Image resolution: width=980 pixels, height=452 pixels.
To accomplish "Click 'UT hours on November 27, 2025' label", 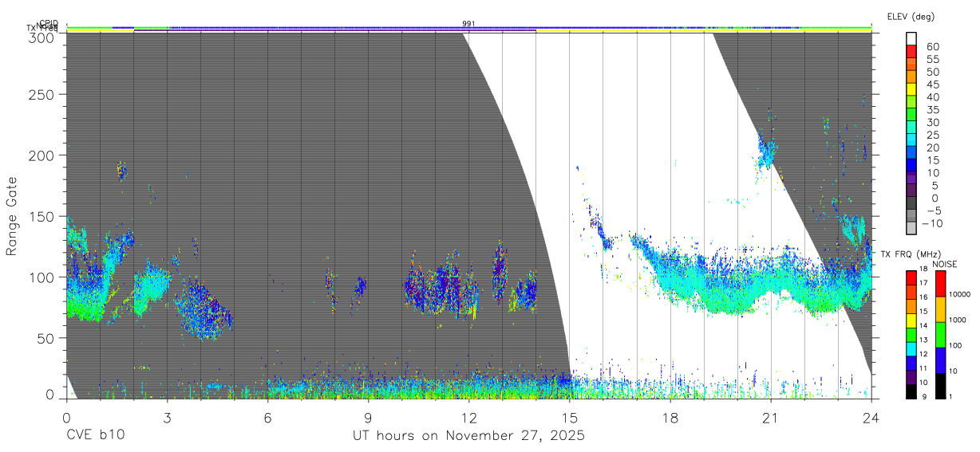I will [469, 435].
